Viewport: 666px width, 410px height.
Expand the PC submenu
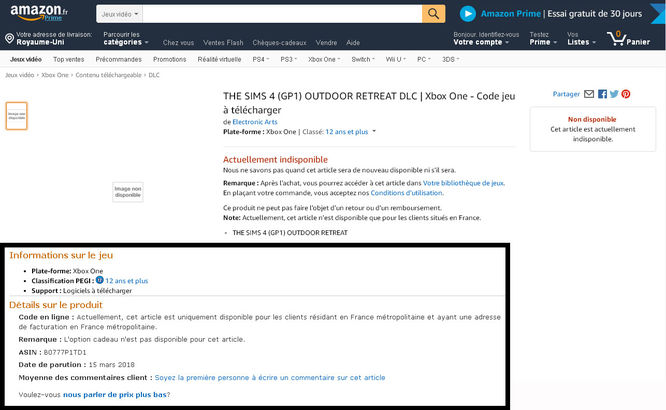(423, 59)
